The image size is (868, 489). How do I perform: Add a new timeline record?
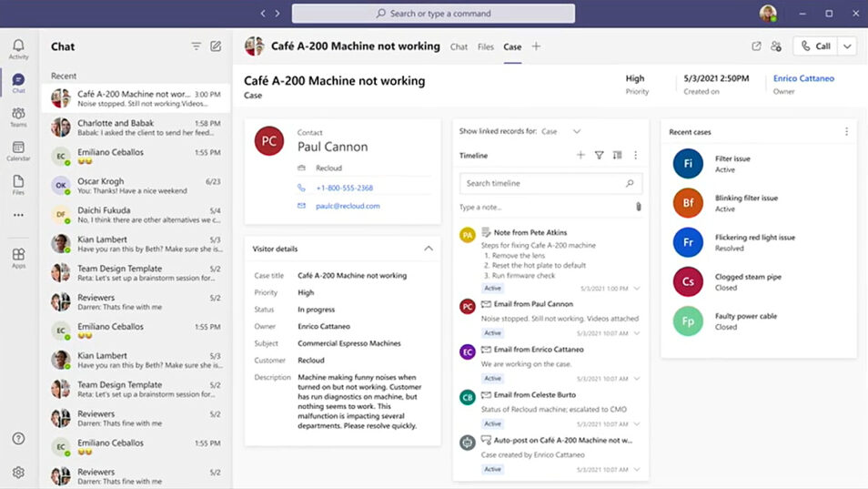click(580, 156)
